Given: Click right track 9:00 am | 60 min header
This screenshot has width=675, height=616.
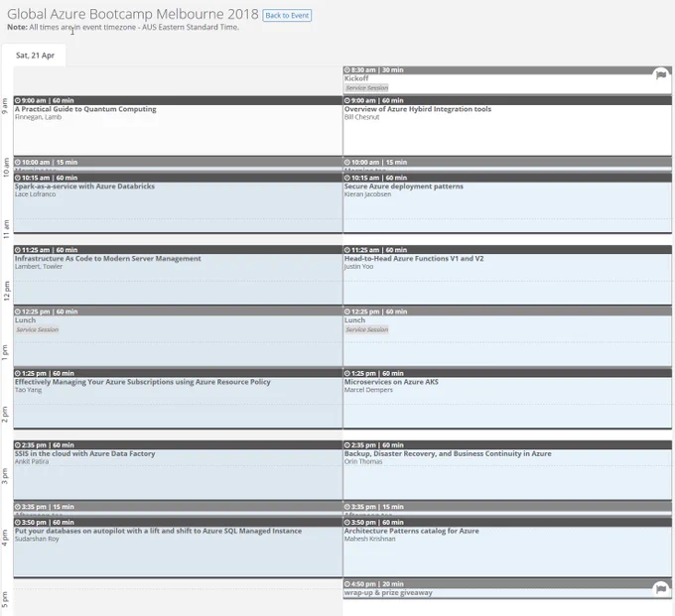Looking at the screenshot, I should click(x=507, y=100).
